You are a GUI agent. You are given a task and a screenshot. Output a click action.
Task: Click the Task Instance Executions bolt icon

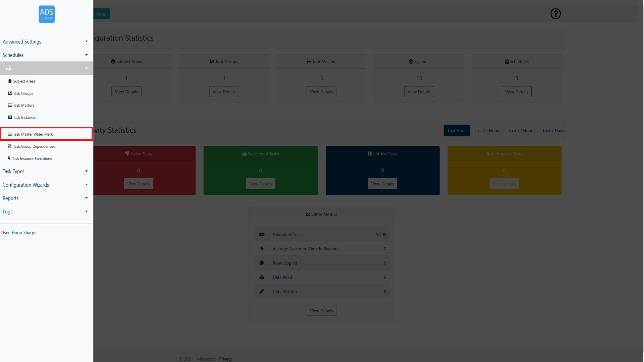[x=9, y=159]
